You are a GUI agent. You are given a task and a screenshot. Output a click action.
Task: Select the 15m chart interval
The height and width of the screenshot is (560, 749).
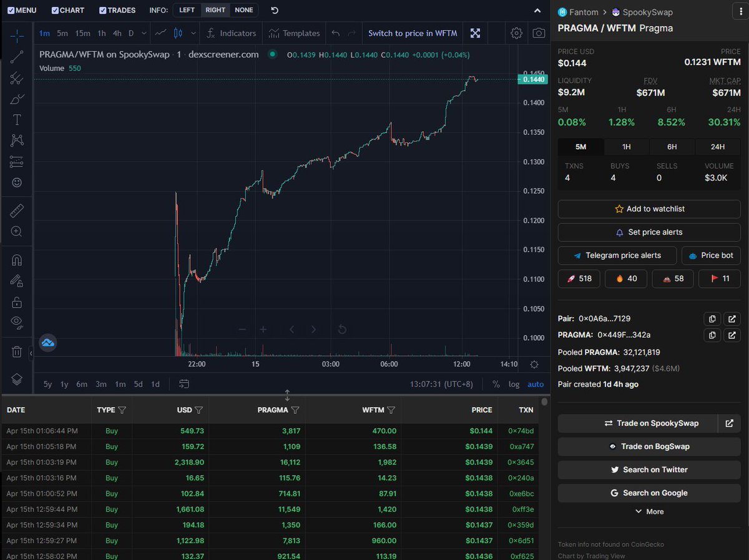(x=82, y=33)
